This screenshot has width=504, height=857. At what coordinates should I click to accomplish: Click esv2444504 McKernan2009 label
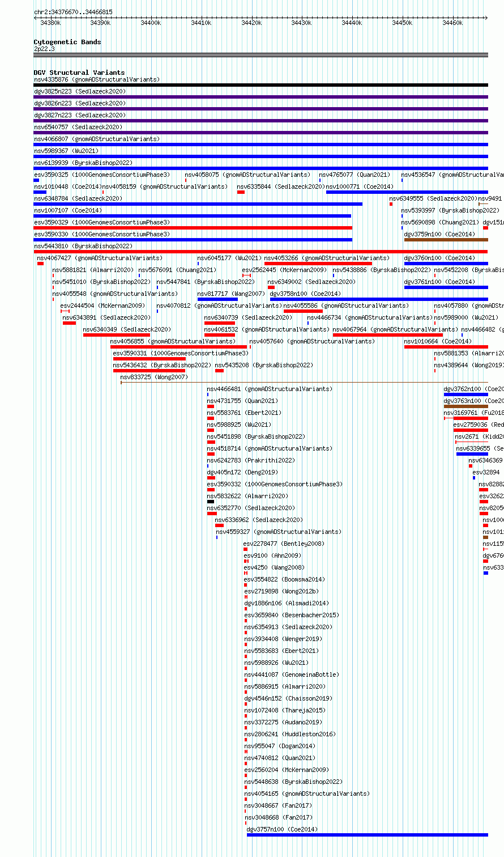(x=103, y=306)
